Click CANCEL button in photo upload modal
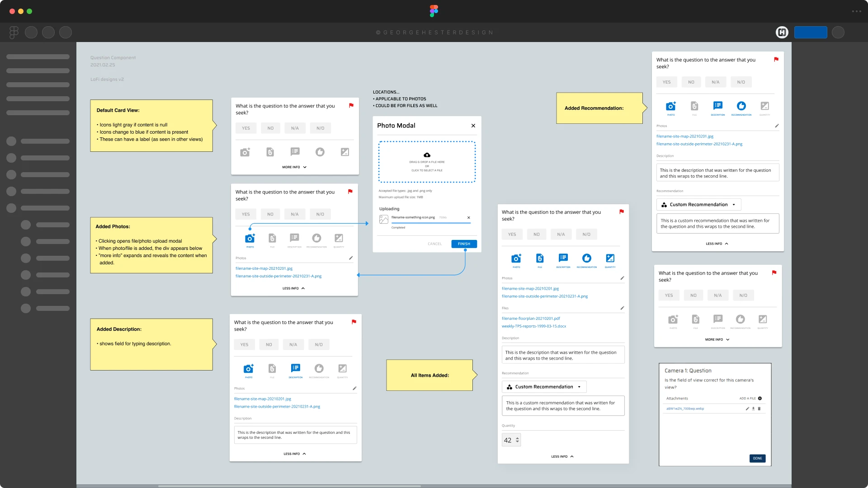This screenshot has height=488, width=868. coord(434,244)
